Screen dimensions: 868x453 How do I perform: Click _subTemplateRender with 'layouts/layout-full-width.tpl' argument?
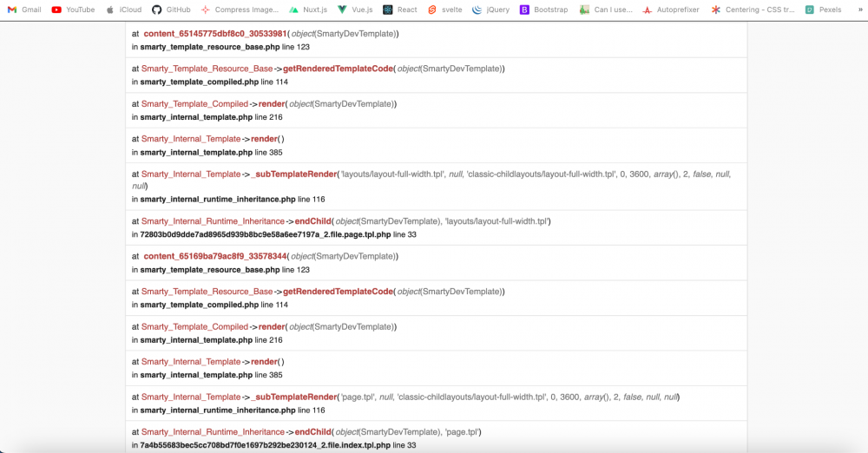coord(293,174)
